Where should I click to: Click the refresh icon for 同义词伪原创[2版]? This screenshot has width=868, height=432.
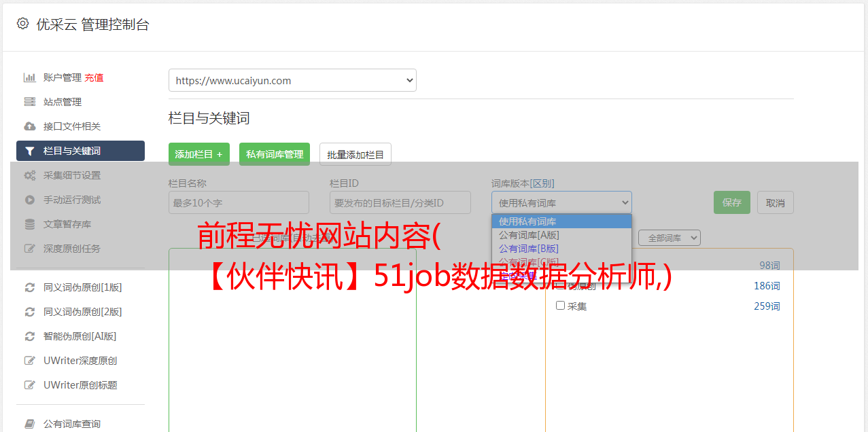pyautogui.click(x=30, y=312)
